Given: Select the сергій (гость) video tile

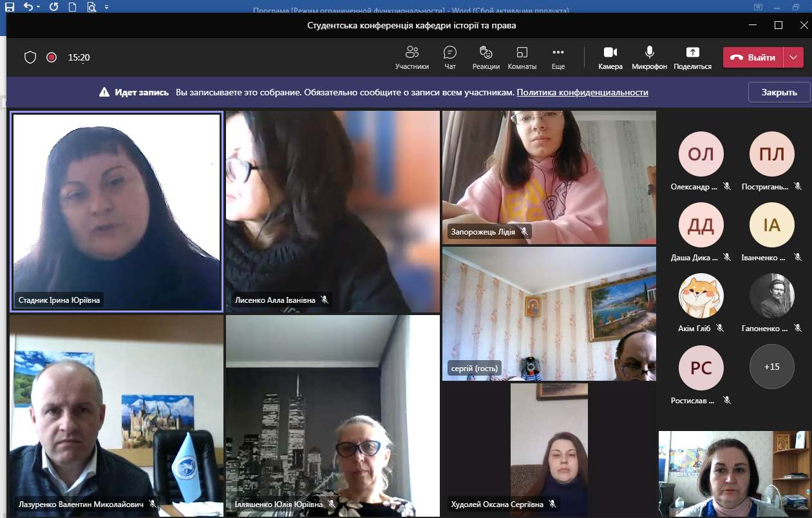Looking at the screenshot, I should (x=549, y=314).
